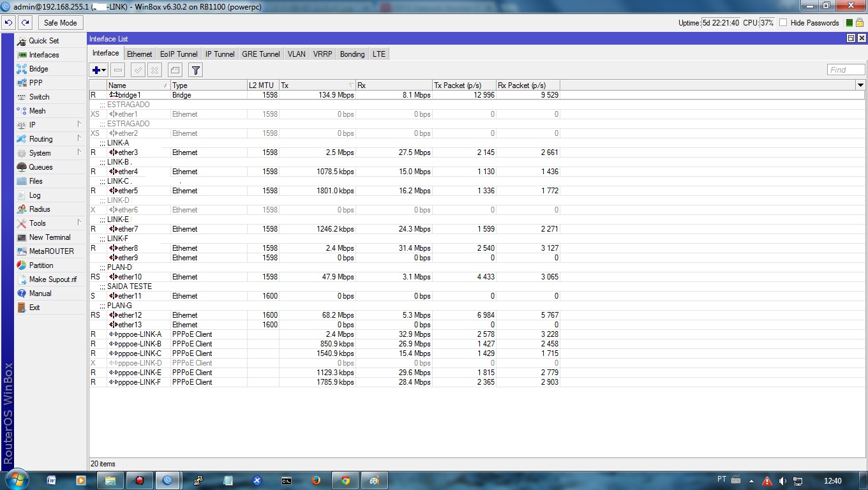Click Exit in the sidebar

[x=50, y=308]
